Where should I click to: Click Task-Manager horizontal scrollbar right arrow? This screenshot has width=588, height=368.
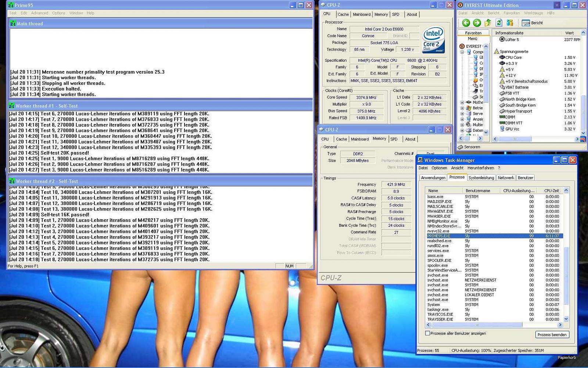click(x=560, y=325)
